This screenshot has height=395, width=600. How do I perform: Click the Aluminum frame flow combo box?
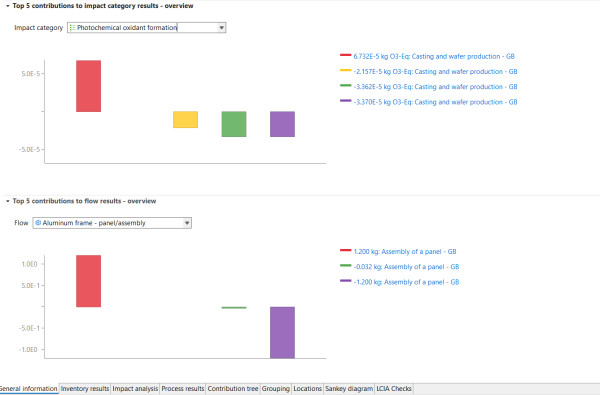tap(112, 223)
